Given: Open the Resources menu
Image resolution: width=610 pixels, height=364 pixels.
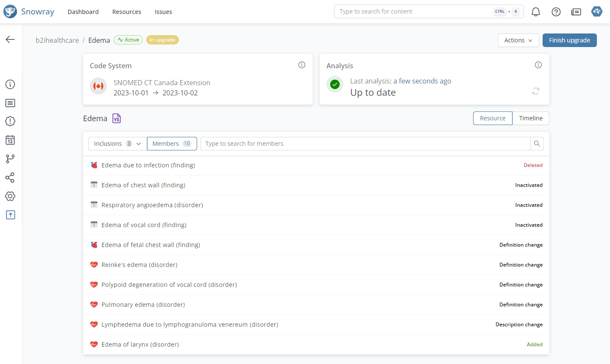Looking at the screenshot, I should (x=127, y=12).
